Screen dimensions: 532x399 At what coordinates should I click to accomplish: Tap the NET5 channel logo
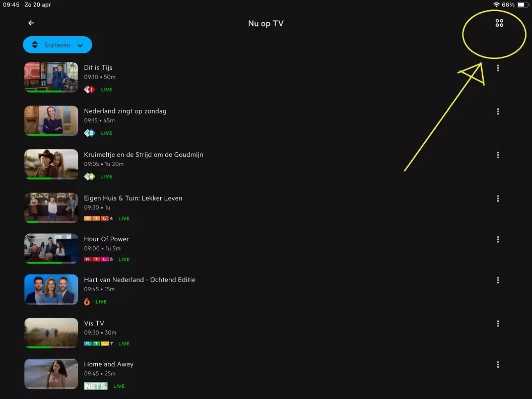point(96,386)
